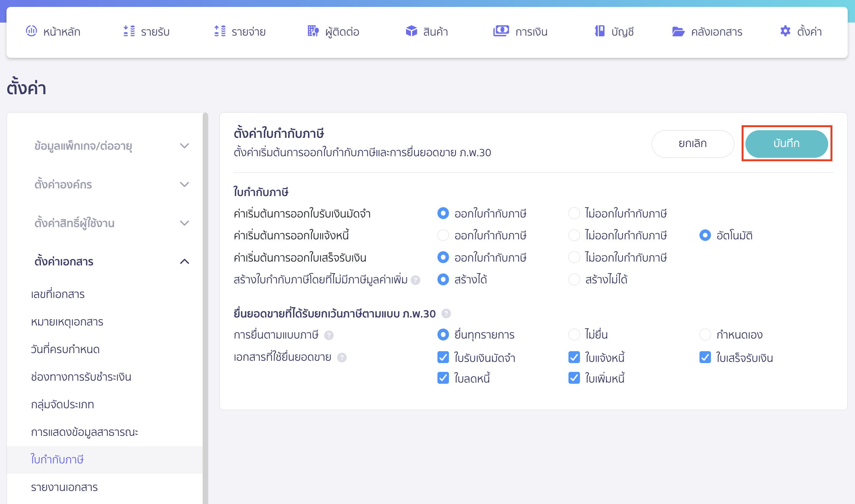Image resolution: width=855 pixels, height=504 pixels.
Task: Select ไม่ออกใบกำกับภาษี for ใบรับเงินมัดจำ
Action: tap(574, 213)
